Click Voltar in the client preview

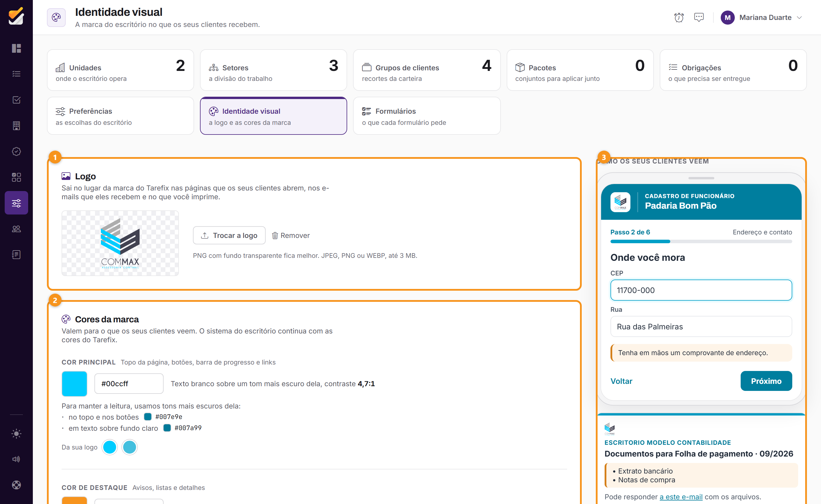point(621,381)
